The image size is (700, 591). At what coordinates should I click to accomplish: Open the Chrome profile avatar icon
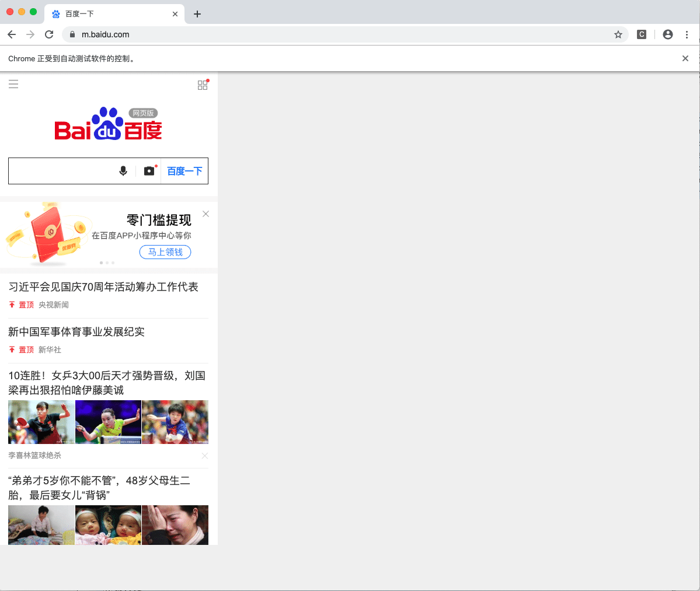[x=668, y=34]
